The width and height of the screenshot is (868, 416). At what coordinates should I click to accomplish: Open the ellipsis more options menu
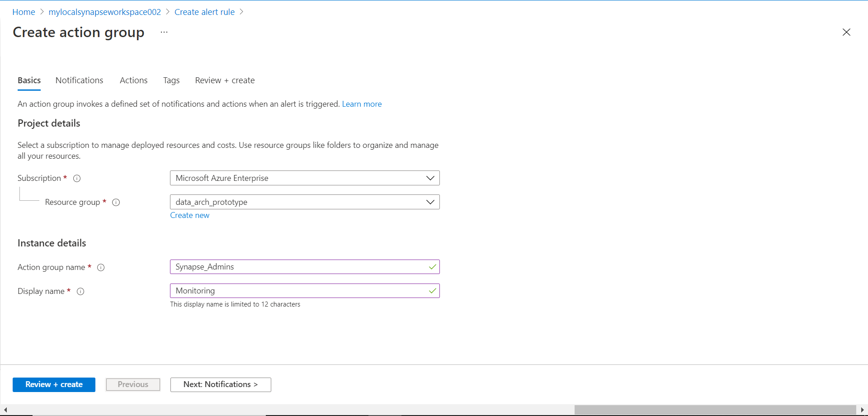click(x=164, y=32)
